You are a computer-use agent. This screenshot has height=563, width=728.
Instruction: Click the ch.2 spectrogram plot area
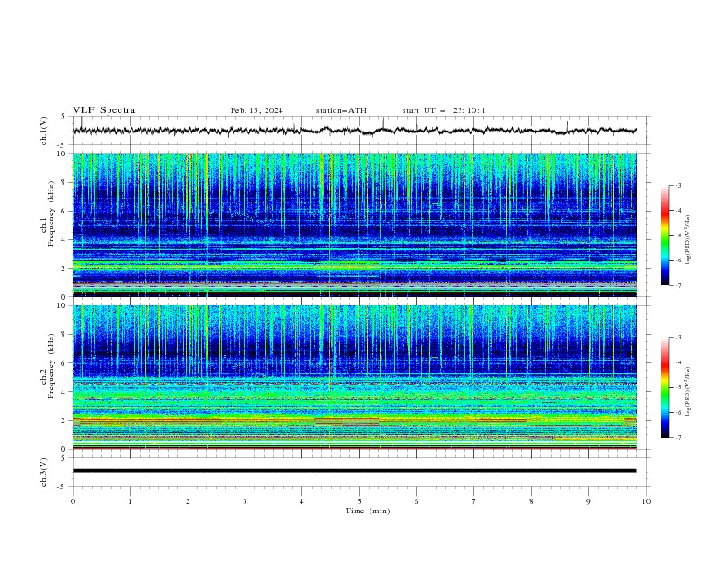(x=355, y=377)
